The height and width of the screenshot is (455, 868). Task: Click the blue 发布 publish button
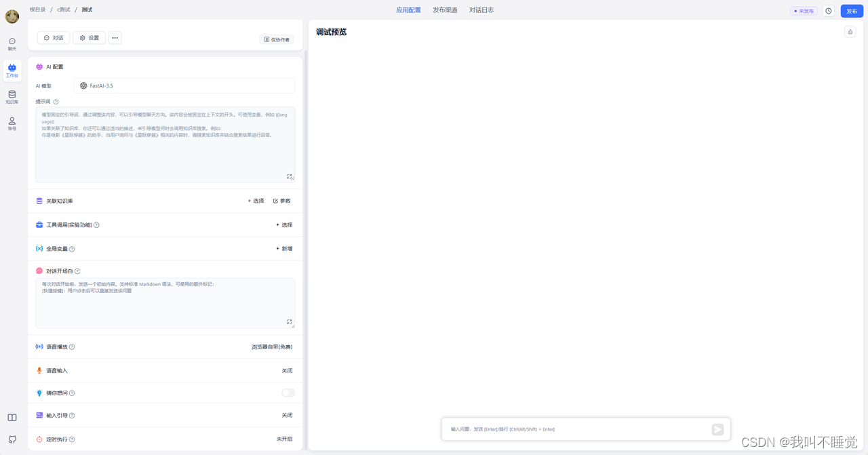click(852, 11)
